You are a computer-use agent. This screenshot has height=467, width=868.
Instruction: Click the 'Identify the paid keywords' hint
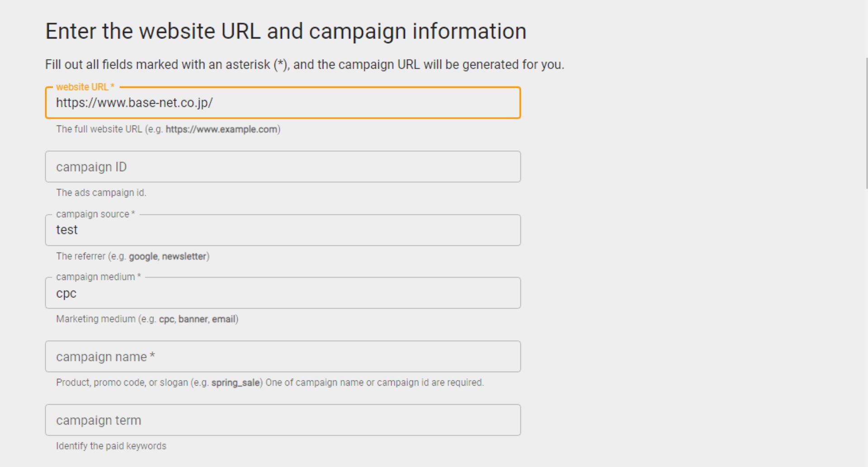coord(111,446)
